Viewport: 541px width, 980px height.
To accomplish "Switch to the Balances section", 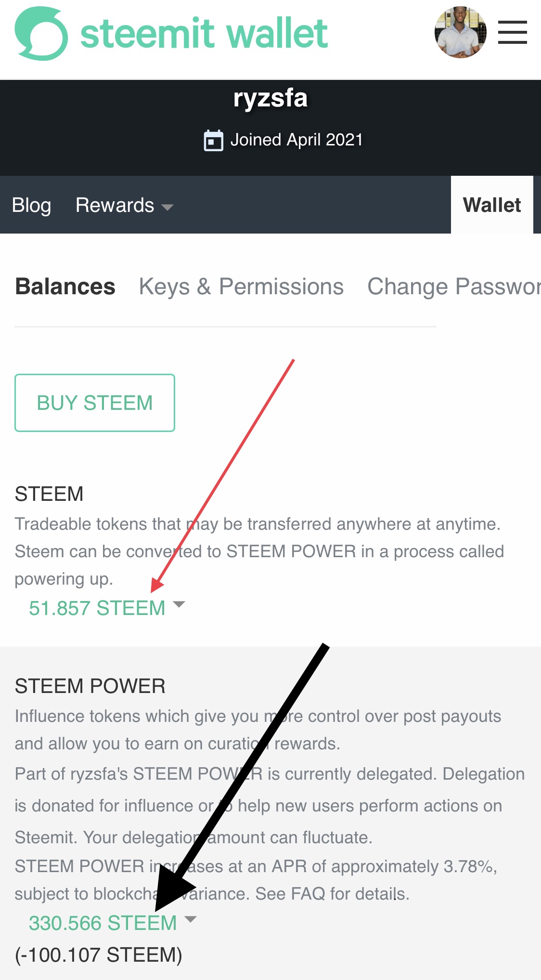I will coord(65,287).
